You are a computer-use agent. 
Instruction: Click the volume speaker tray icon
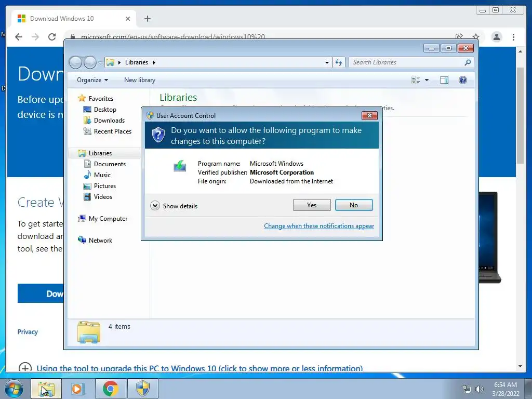(479, 389)
